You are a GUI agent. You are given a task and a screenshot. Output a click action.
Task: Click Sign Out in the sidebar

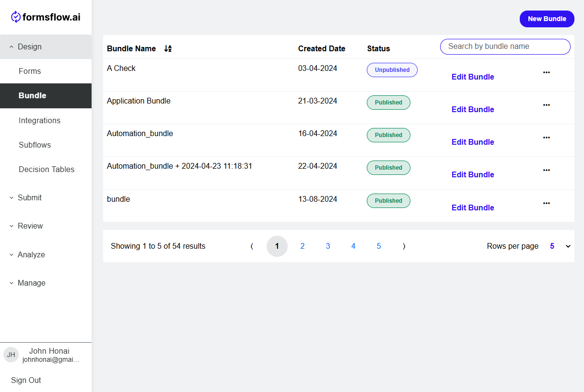pyautogui.click(x=26, y=380)
